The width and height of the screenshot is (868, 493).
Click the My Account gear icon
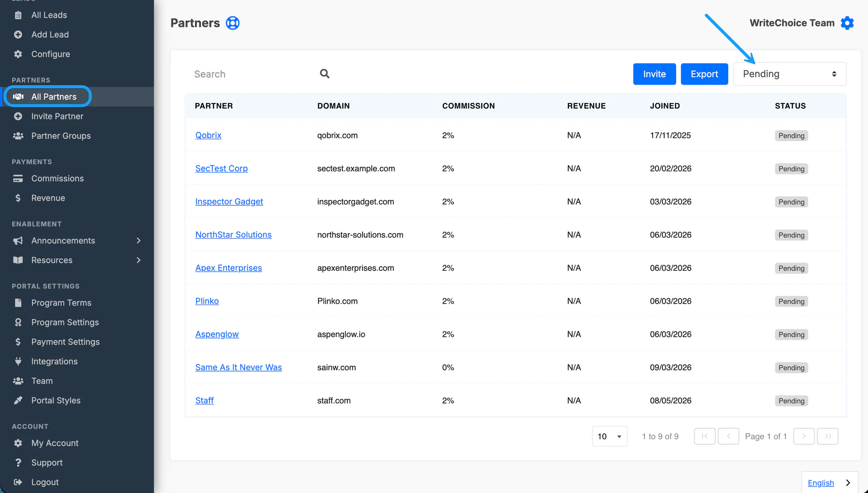[x=18, y=443]
